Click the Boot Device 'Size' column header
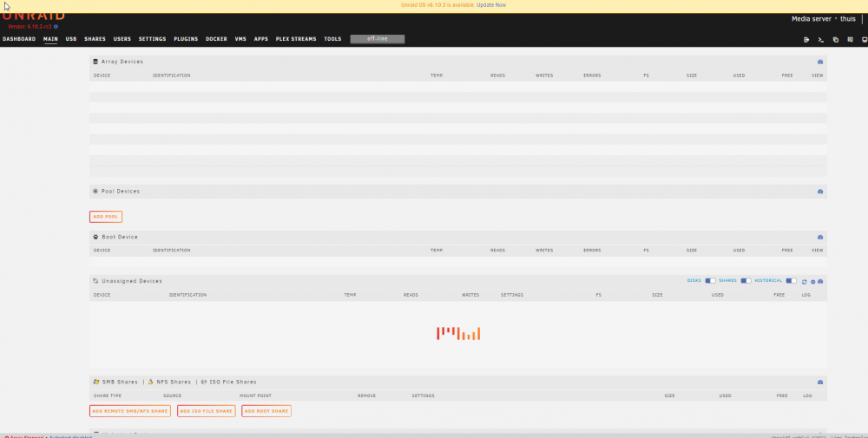The height and width of the screenshot is (438, 868). click(x=692, y=250)
